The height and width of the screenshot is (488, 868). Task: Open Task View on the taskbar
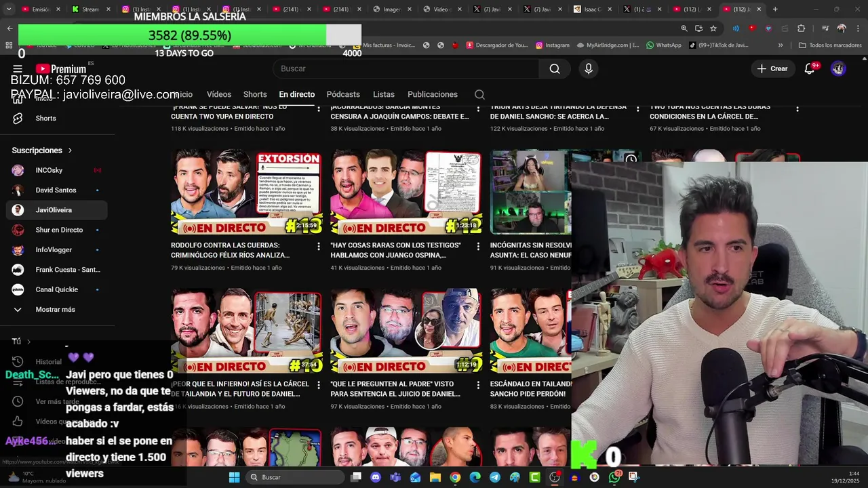356,477
